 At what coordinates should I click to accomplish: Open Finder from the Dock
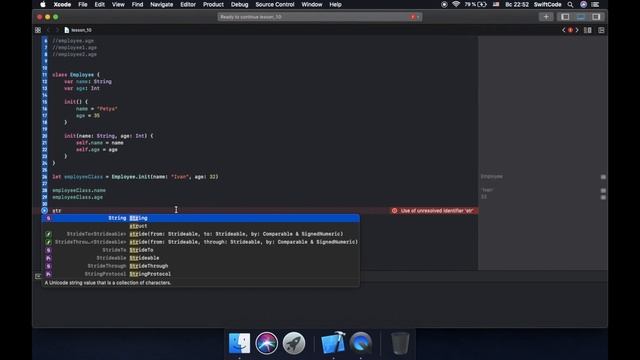coord(239,343)
